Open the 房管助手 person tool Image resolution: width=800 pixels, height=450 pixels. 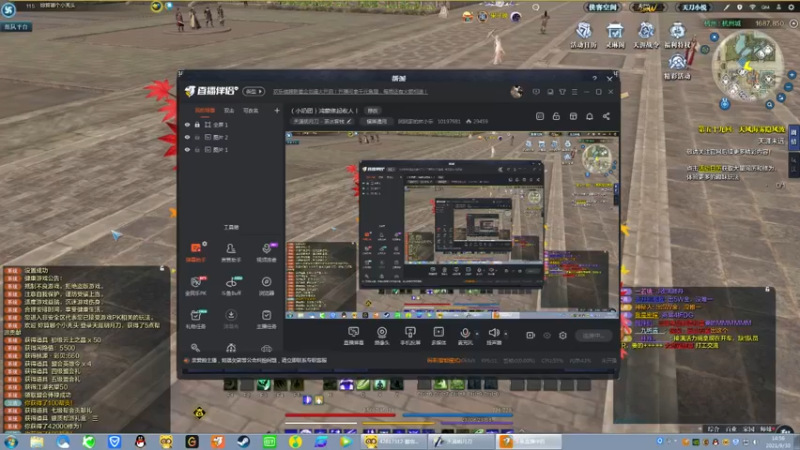tap(231, 252)
